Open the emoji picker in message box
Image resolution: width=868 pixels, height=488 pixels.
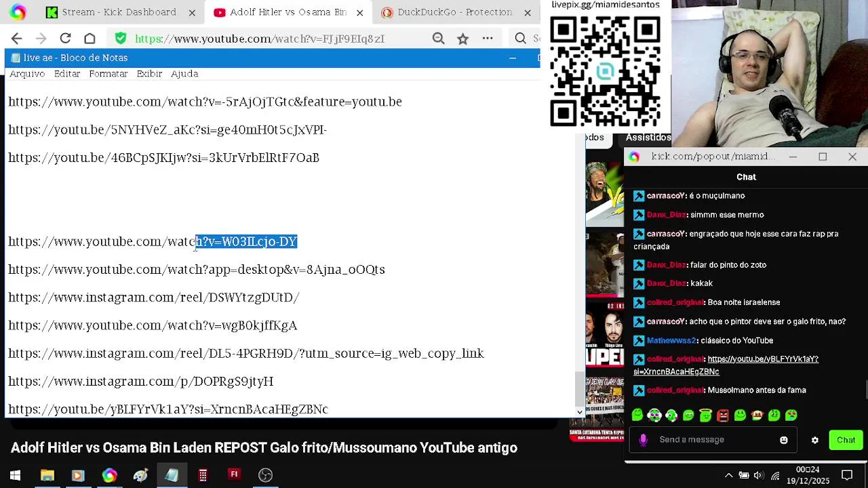pyautogui.click(x=784, y=440)
